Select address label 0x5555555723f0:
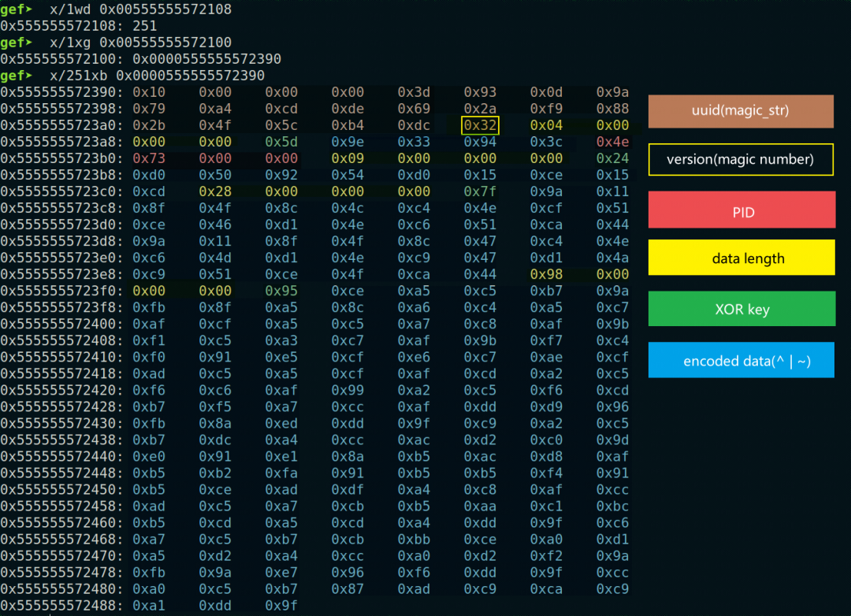 [x=62, y=291]
